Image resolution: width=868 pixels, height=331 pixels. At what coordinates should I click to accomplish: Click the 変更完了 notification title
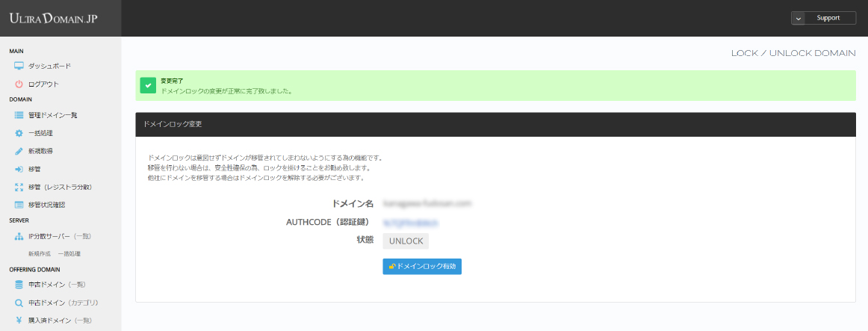[x=172, y=81]
